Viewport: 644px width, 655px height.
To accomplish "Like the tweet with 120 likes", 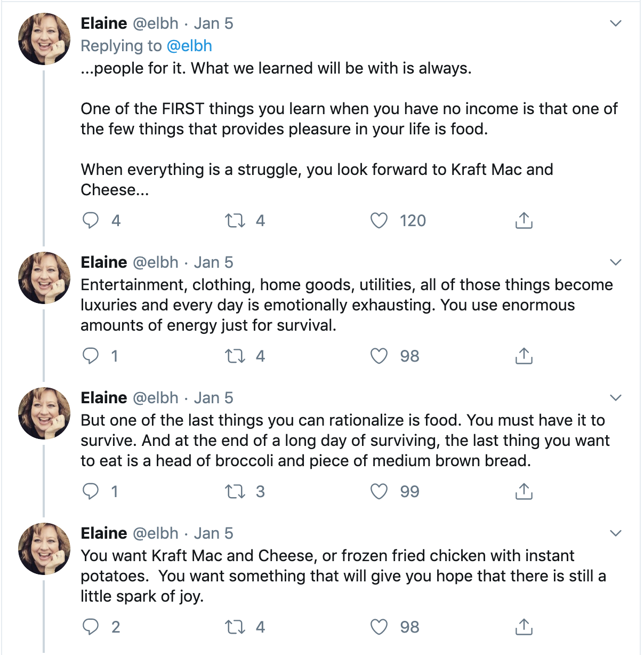I will click(379, 220).
